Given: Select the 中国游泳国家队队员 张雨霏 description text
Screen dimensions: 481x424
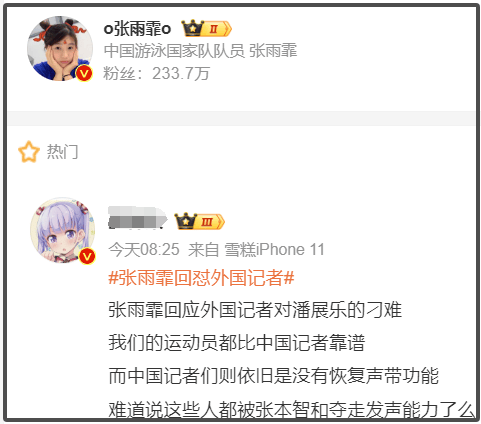Looking at the screenshot, I should click(x=200, y=51).
